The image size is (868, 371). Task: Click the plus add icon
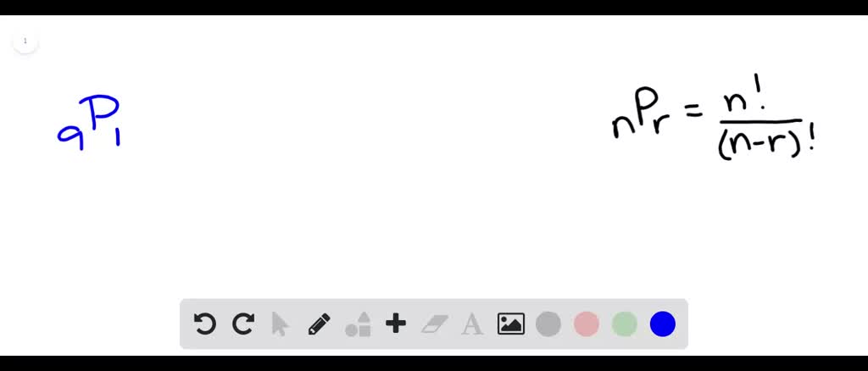396,324
